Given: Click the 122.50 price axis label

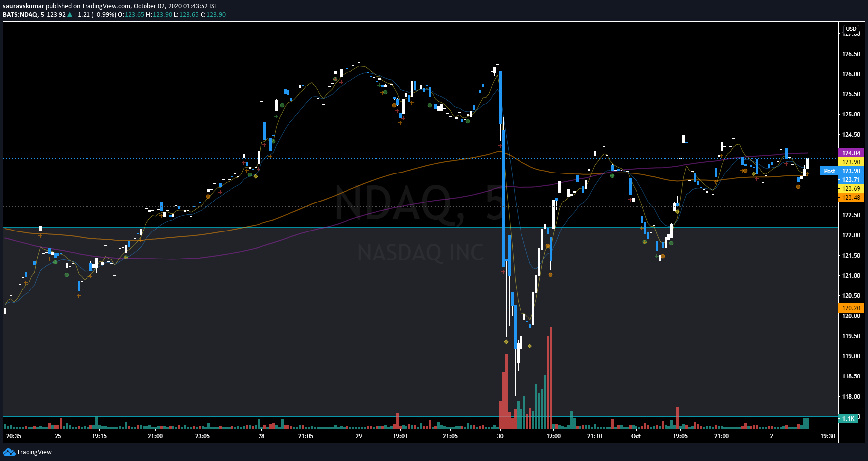Looking at the screenshot, I should (x=851, y=215).
